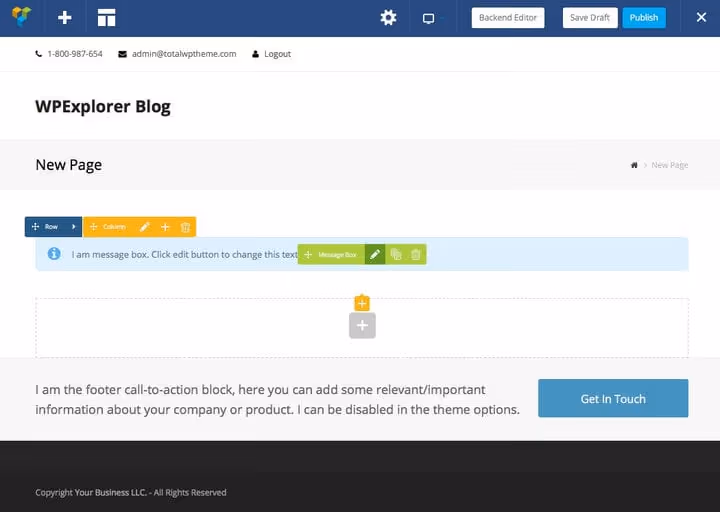Click the Copyright Your Business LLC text
This screenshot has height=512, width=720.
pyautogui.click(x=131, y=492)
